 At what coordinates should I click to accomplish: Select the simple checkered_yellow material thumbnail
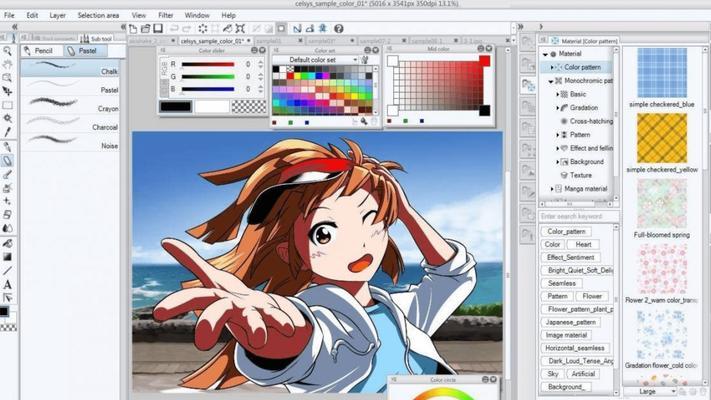[x=662, y=138]
